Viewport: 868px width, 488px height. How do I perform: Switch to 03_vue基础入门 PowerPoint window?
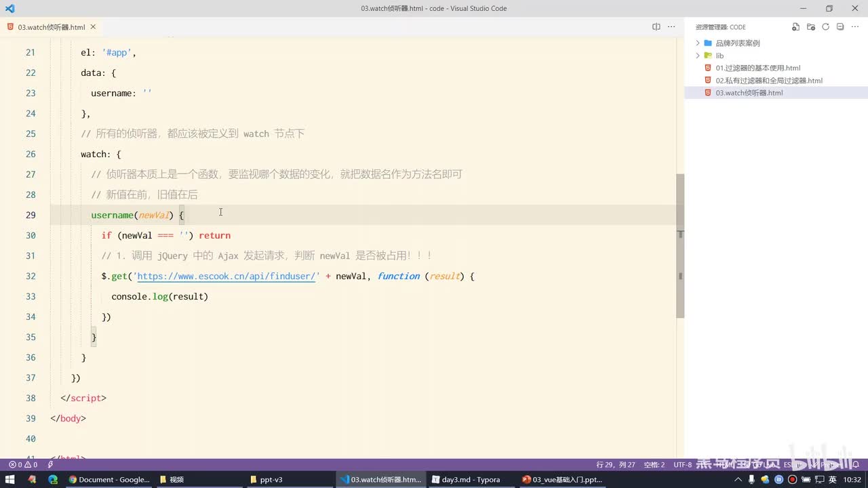562,479
